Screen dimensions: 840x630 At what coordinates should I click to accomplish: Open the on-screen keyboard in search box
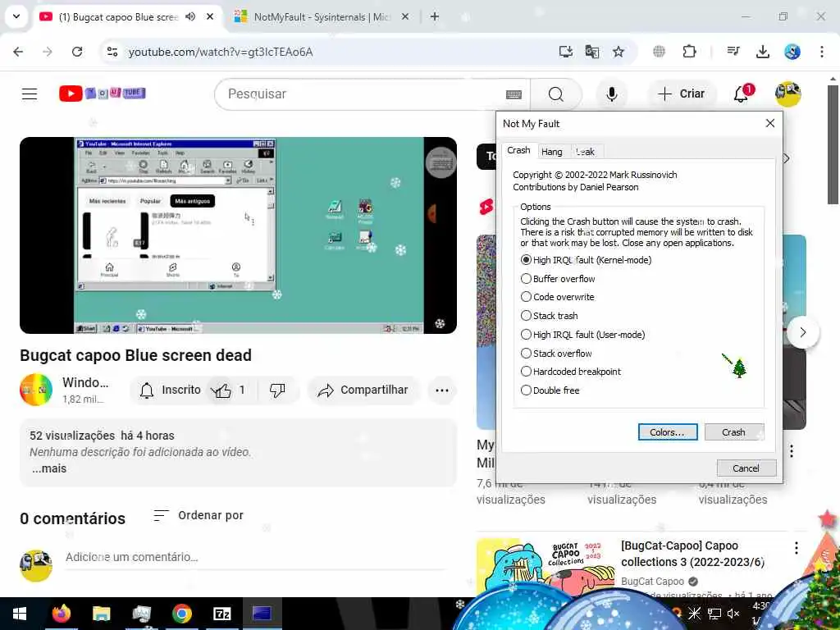(x=514, y=94)
